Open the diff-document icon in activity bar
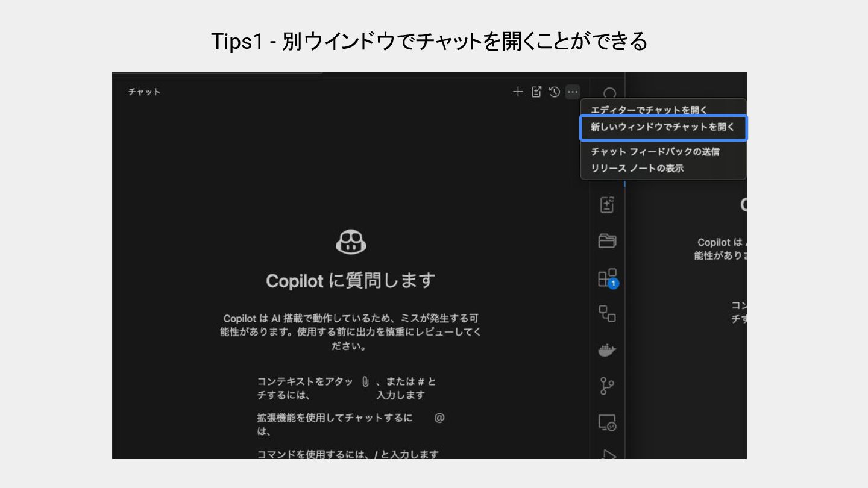Viewport: 868px width, 488px height. [x=607, y=205]
